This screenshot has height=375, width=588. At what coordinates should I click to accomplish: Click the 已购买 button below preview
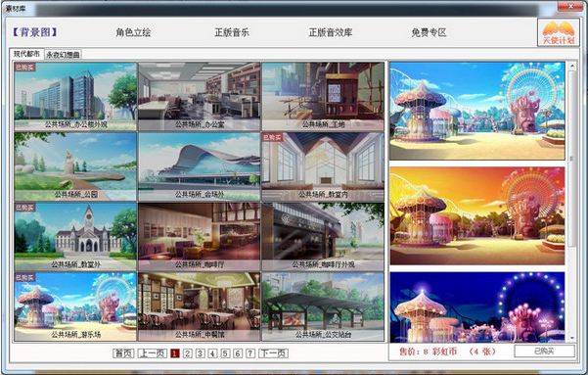point(544,352)
